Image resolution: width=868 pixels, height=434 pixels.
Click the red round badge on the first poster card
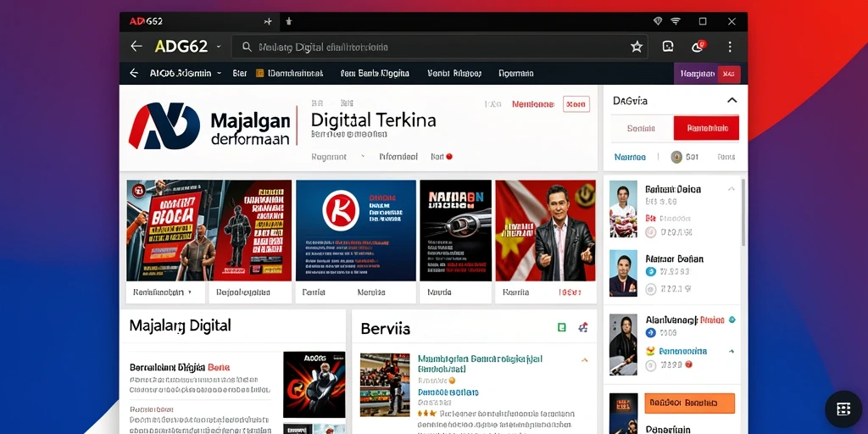(138, 191)
